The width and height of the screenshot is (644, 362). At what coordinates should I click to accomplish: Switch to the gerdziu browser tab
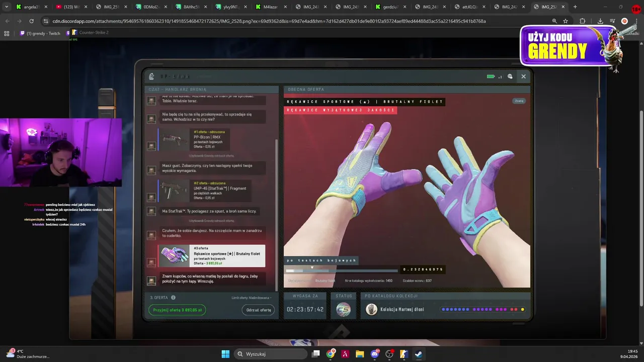(390, 7)
